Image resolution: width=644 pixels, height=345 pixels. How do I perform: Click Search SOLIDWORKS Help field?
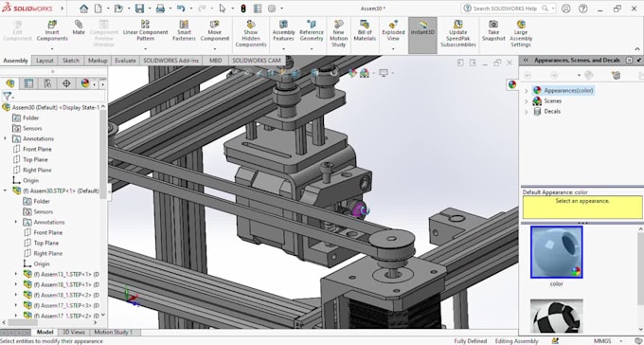[508, 9]
